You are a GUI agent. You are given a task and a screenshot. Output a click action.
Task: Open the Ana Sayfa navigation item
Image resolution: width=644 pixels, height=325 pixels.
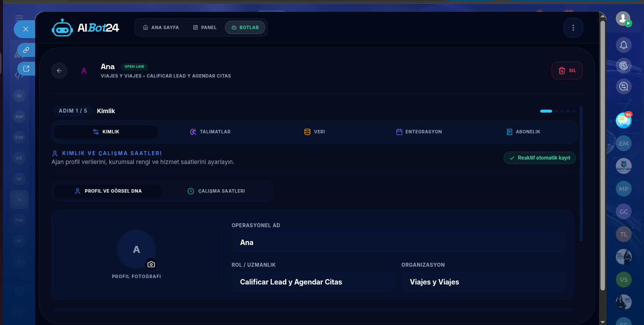[161, 28]
